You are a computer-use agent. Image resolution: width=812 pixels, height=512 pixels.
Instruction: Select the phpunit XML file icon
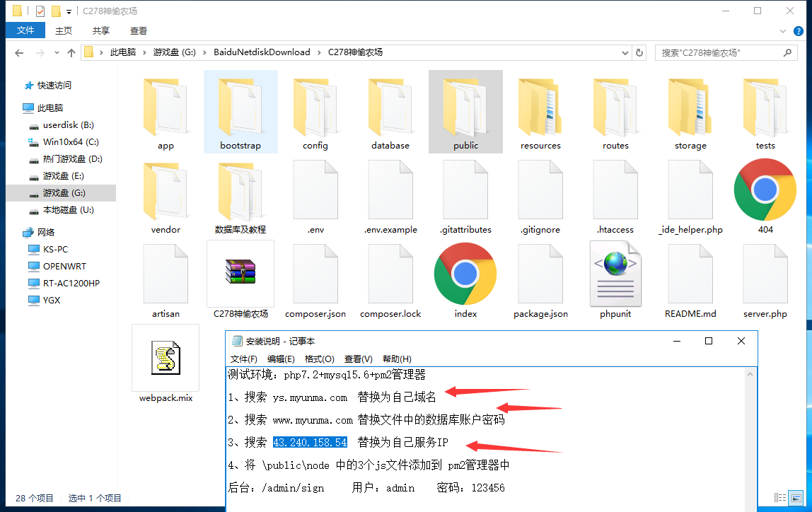[615, 274]
